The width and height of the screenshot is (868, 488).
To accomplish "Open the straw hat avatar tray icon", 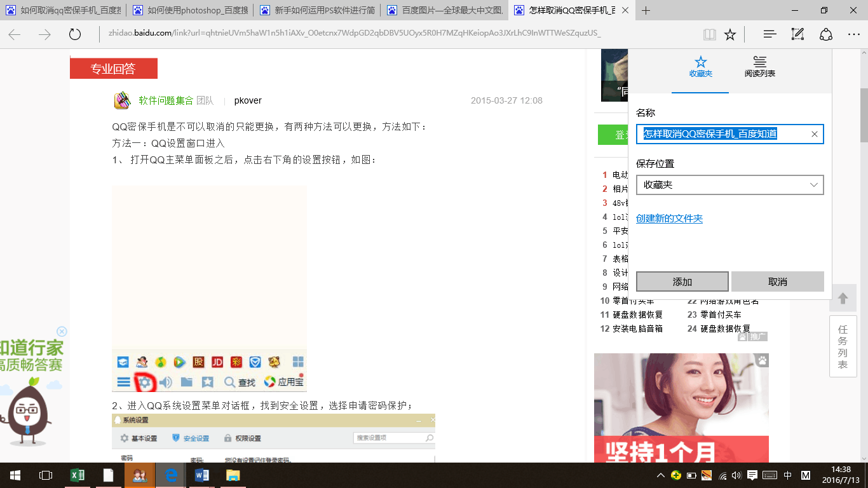I will coord(707,475).
